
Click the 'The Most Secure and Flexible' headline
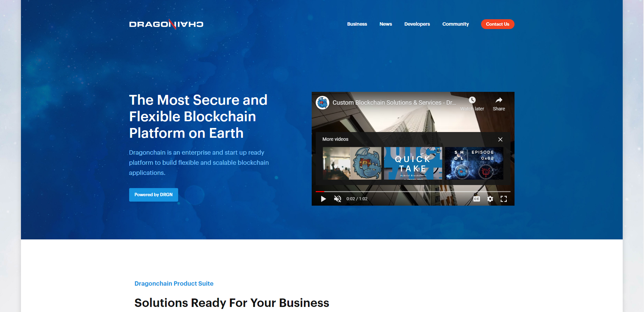click(x=198, y=116)
